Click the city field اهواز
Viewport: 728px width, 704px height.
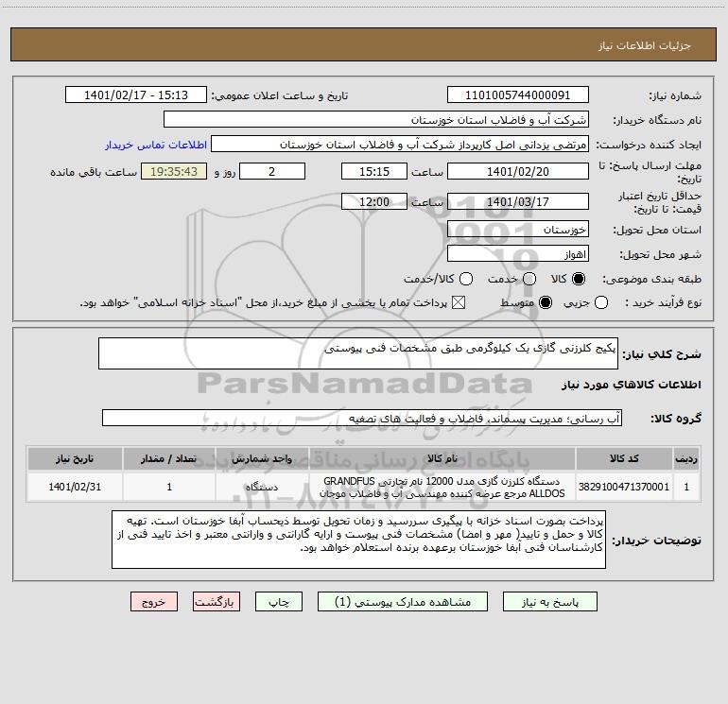(x=518, y=254)
